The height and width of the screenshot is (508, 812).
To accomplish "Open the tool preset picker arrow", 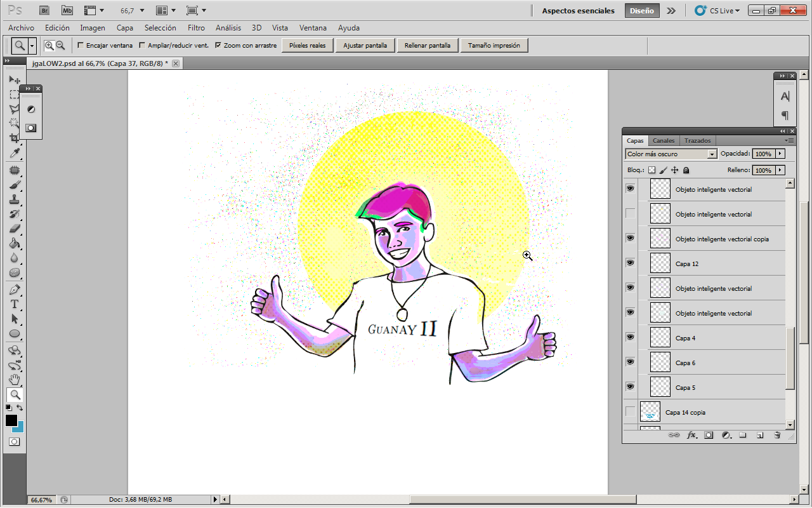I will point(32,46).
